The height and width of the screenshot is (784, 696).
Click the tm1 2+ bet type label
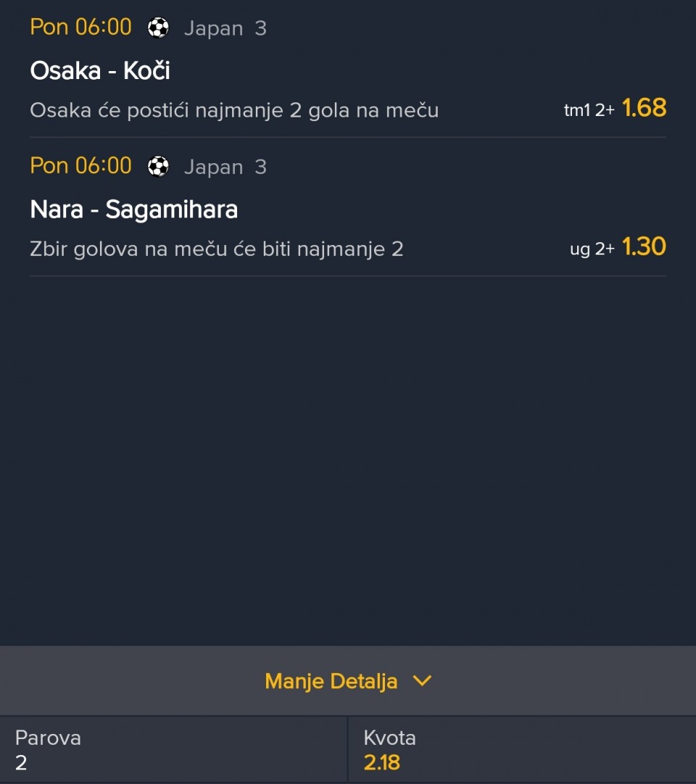pos(589,110)
